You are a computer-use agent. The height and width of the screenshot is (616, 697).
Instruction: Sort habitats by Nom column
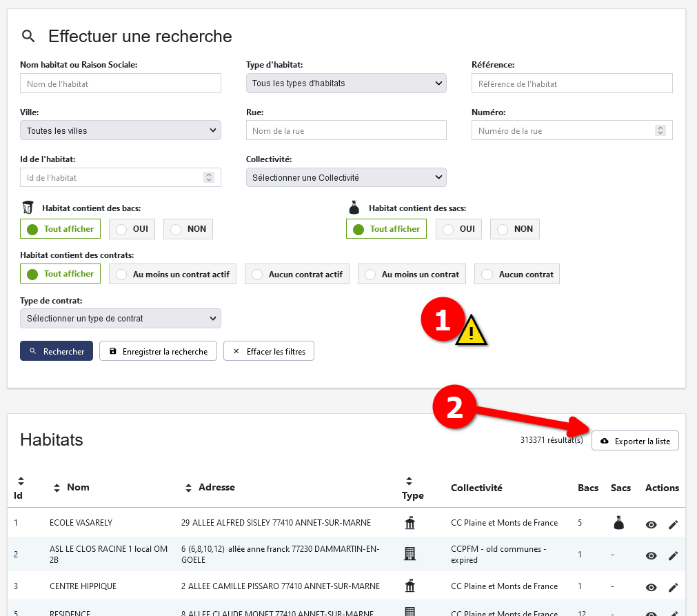click(x=57, y=488)
